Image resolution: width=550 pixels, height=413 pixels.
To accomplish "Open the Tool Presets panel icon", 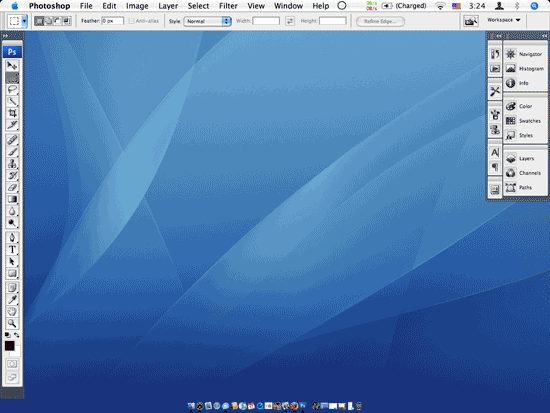I will 495,92.
